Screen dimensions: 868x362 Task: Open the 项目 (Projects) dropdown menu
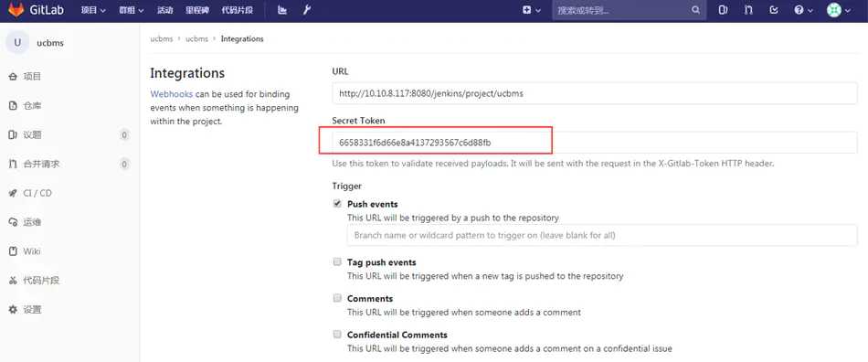[93, 10]
